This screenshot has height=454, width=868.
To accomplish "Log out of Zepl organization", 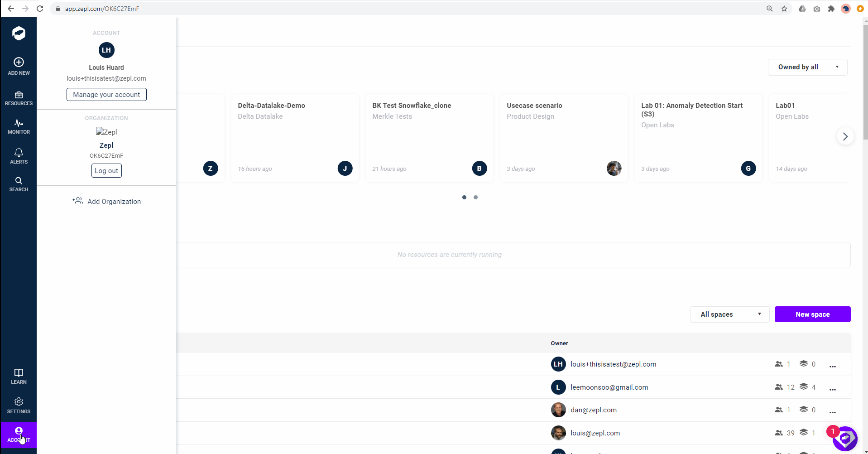I will (106, 170).
